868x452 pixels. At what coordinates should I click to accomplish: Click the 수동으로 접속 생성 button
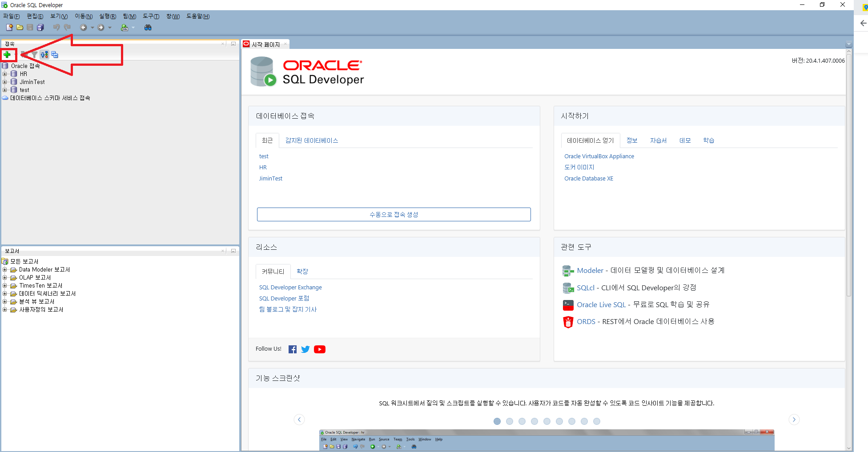tap(394, 214)
